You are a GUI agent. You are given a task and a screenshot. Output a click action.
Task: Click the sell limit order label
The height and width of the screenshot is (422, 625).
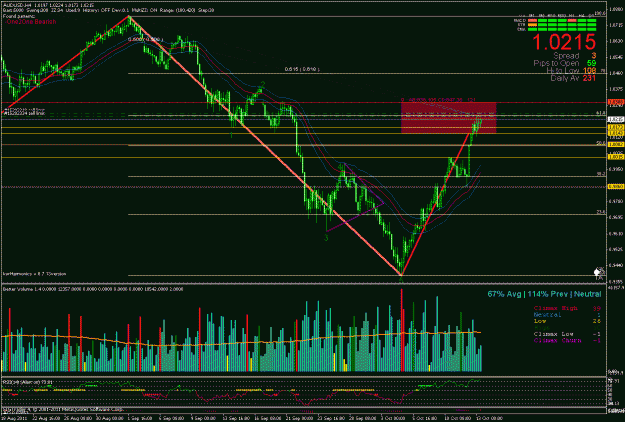[x=24, y=114]
